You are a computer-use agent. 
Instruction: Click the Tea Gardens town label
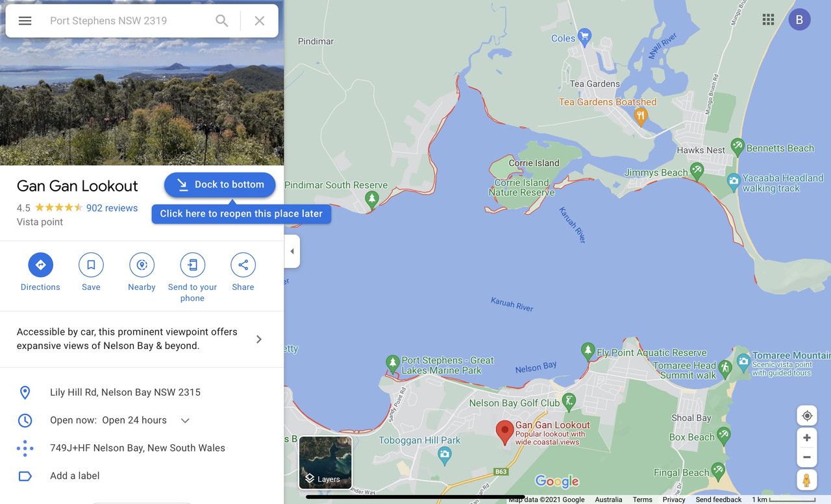point(595,84)
